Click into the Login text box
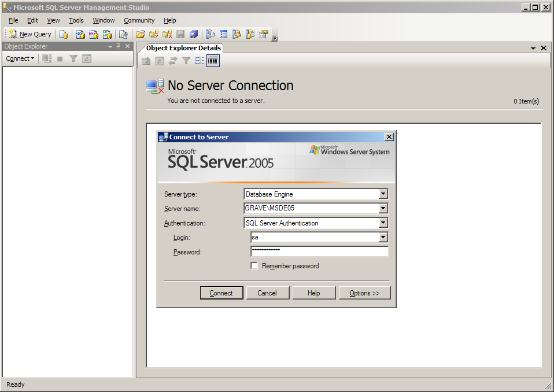Screen dimensions: 554x392 pyautogui.click(x=315, y=237)
